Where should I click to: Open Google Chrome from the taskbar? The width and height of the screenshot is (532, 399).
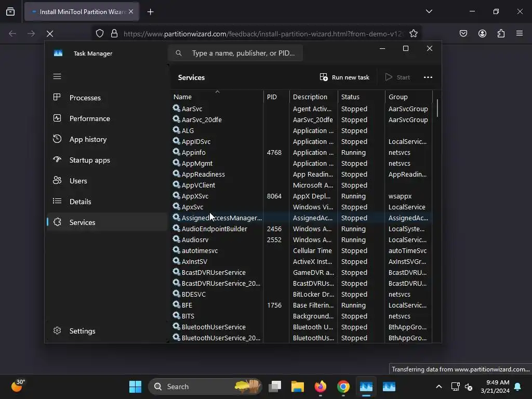coord(343,387)
